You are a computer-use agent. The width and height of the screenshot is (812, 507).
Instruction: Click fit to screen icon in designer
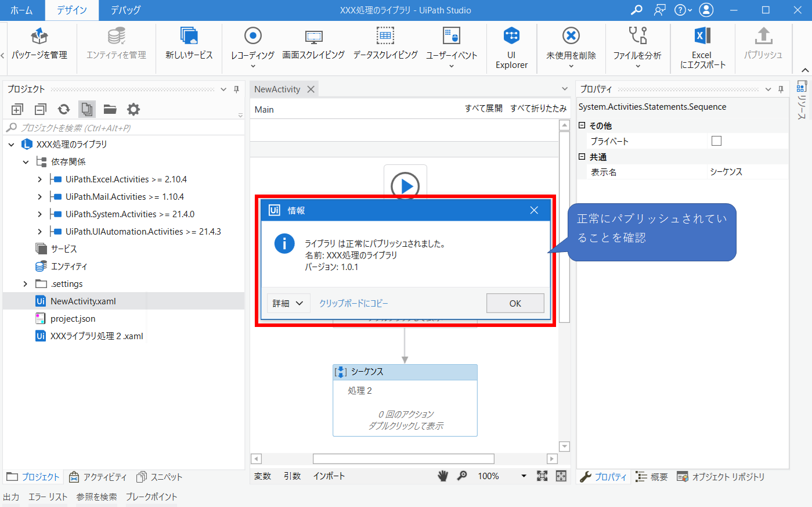point(542,476)
